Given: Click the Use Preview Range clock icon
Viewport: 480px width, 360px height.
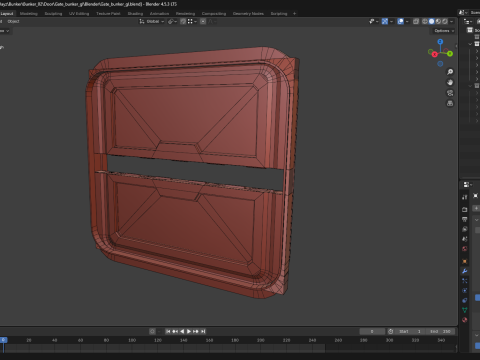Looking at the screenshot, I should point(390,331).
